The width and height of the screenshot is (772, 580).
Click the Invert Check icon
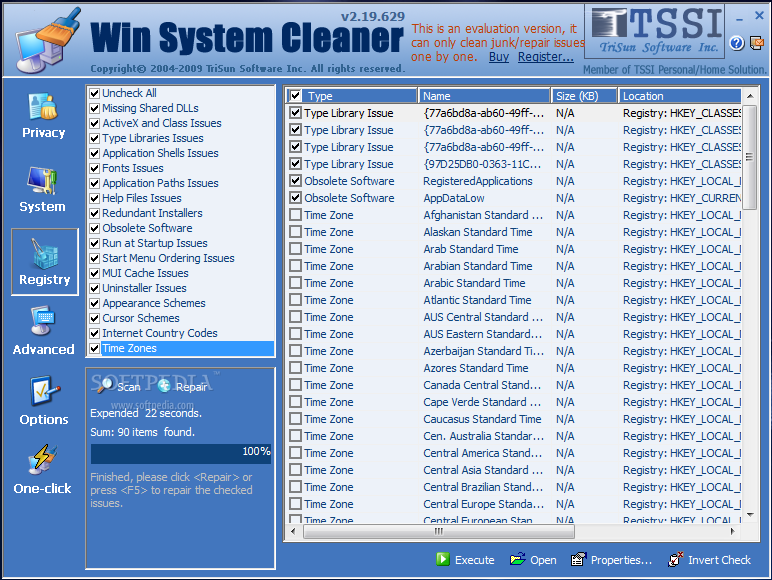click(x=676, y=559)
